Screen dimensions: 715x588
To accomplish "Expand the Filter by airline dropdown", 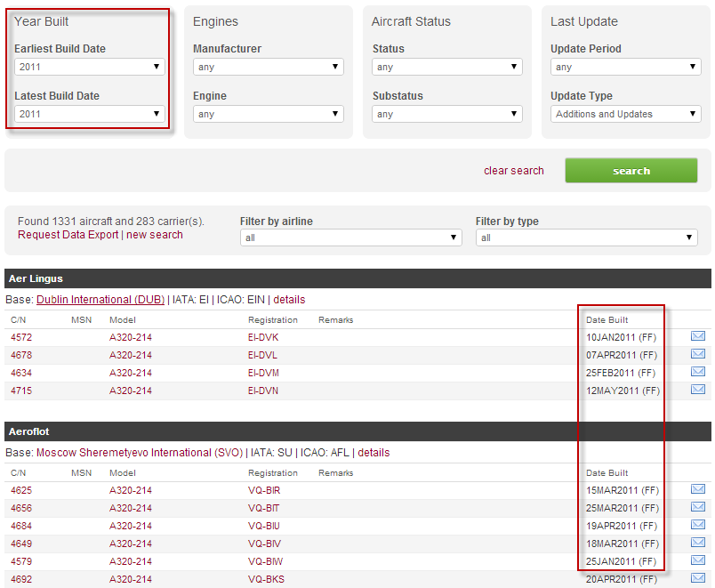I will tap(350, 238).
